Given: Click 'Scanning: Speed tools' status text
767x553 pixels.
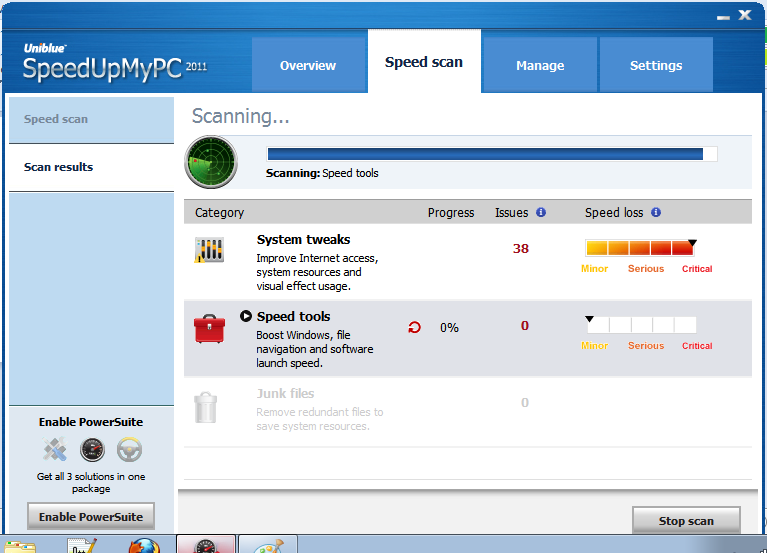Looking at the screenshot, I should (x=322, y=173).
